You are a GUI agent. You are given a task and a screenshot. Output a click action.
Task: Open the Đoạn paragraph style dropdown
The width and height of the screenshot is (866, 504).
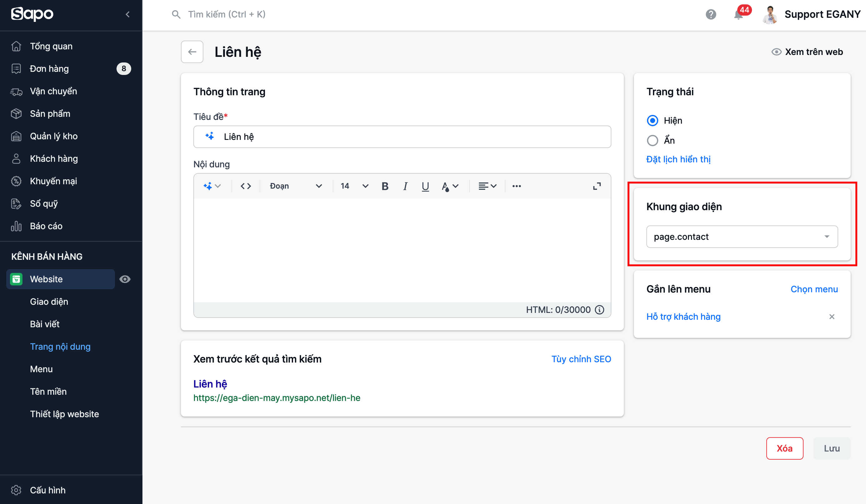click(295, 186)
